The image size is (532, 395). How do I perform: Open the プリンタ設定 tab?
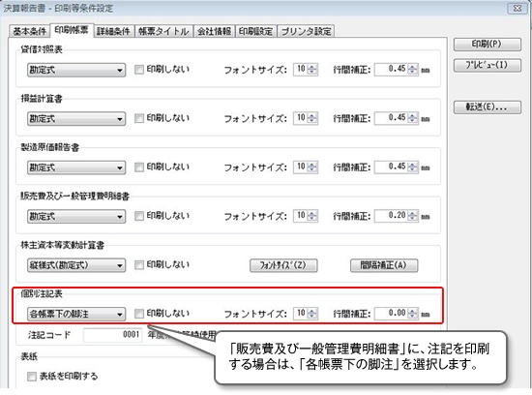(306, 31)
